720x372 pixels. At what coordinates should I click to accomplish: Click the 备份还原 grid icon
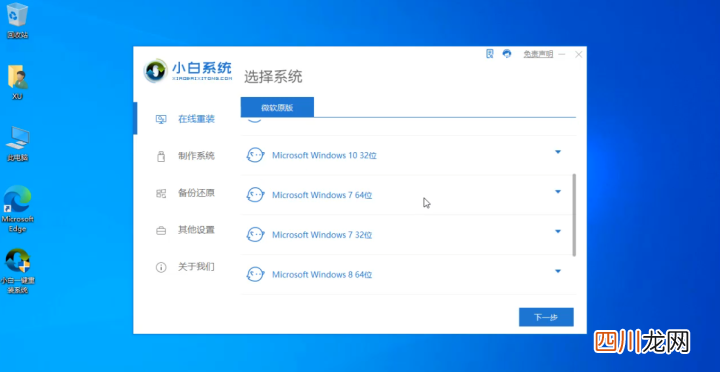pyautogui.click(x=161, y=193)
